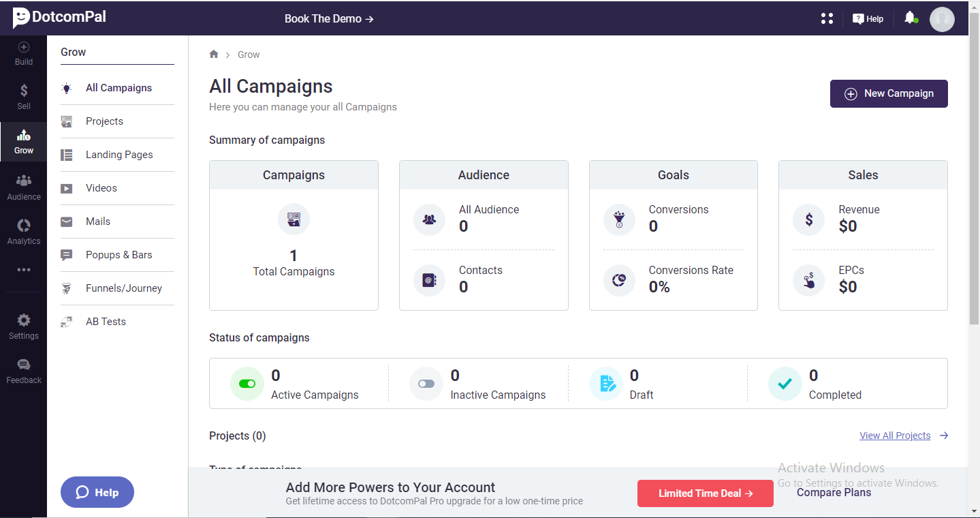Image resolution: width=980 pixels, height=518 pixels.
Task: Click the New Campaign button
Action: 889,93
